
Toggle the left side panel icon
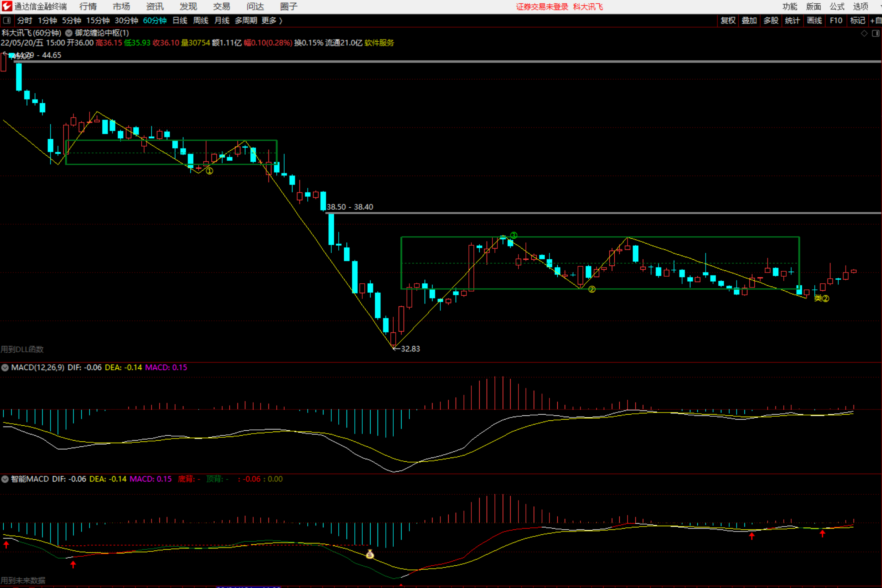point(7,20)
